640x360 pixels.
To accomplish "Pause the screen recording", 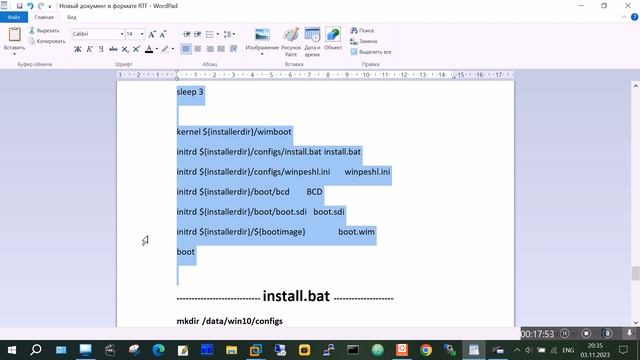I will click(564, 333).
